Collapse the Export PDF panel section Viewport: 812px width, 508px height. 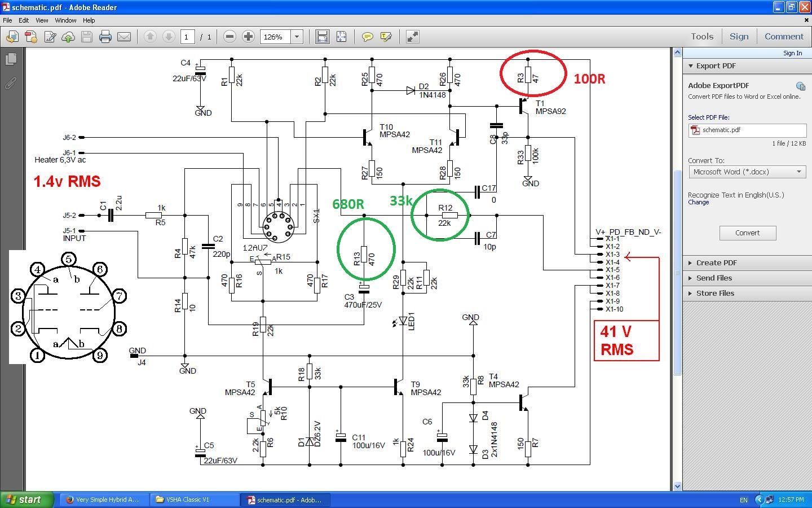(690, 66)
